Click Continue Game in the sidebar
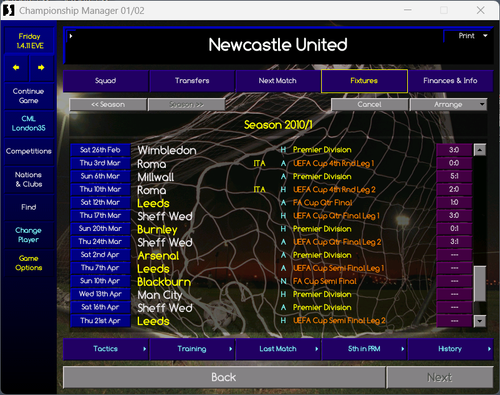Screen dimensions: 500x395 (29, 96)
